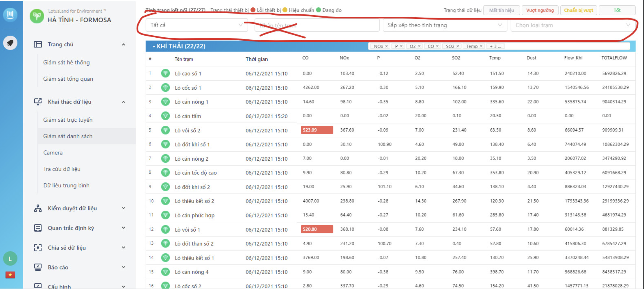This screenshot has width=644, height=289.
Task: Click the Mất tín hiệu status button
Action: coord(501,10)
